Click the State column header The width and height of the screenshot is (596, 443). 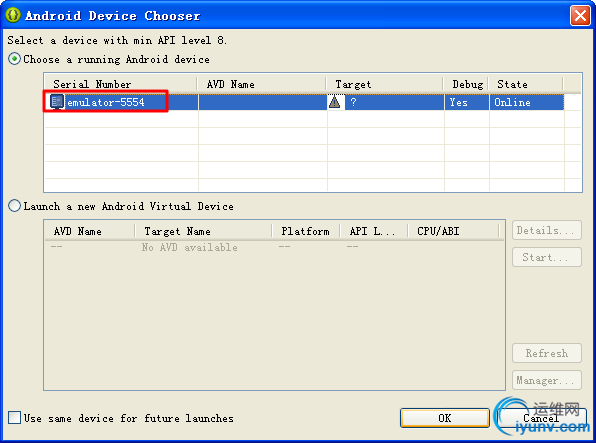coord(526,84)
